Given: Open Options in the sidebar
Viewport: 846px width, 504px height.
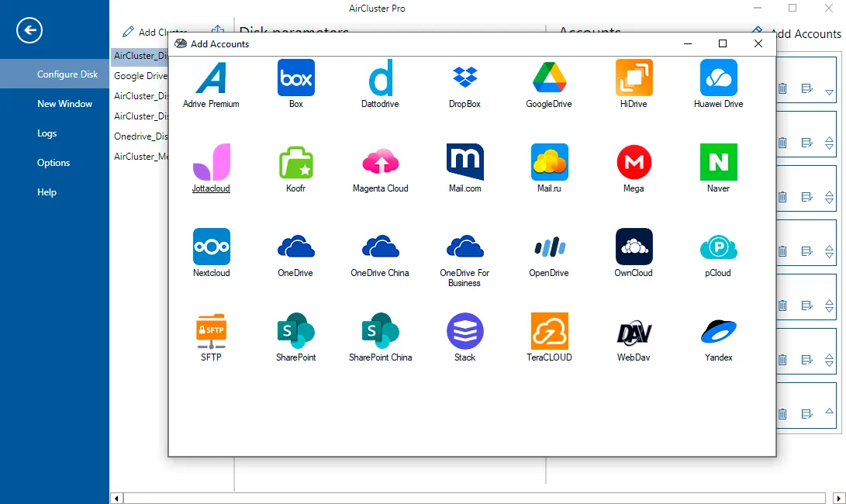Looking at the screenshot, I should (x=54, y=162).
